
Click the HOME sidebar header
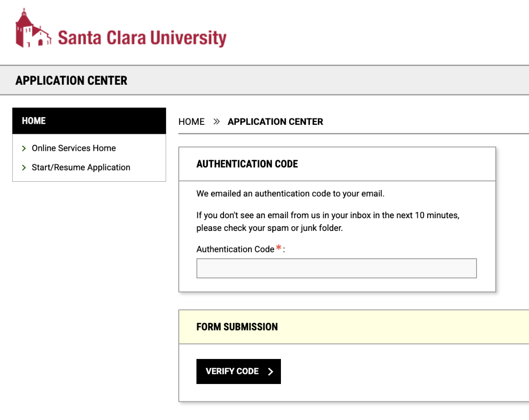(34, 121)
